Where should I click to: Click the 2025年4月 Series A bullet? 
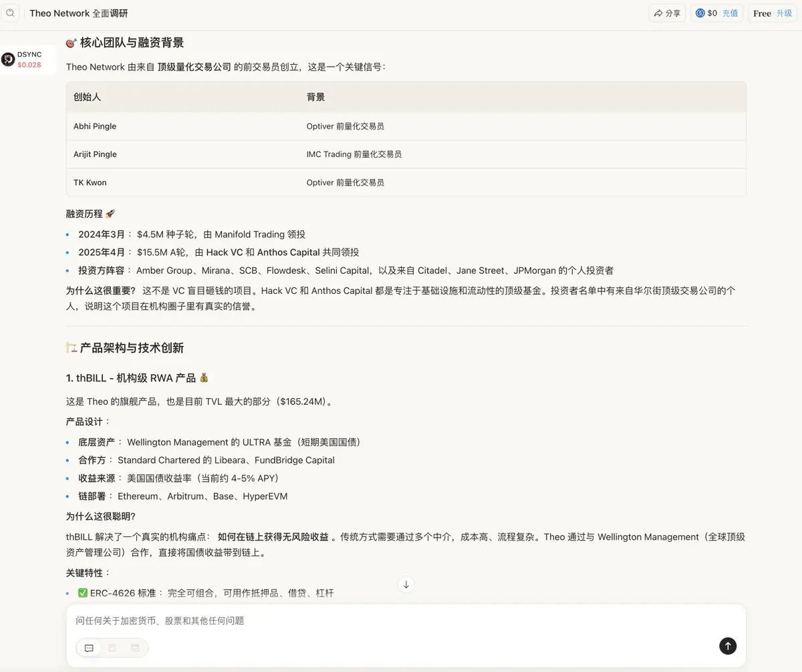pyautogui.click(x=219, y=253)
